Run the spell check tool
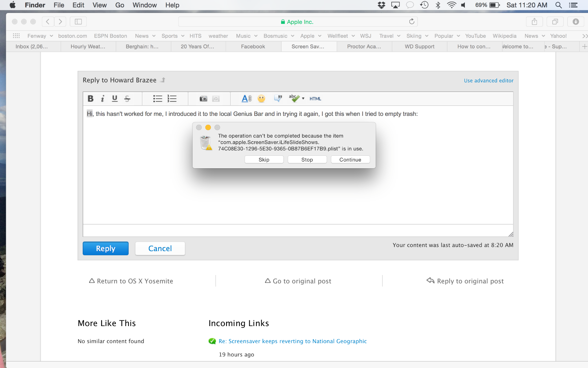 coord(294,98)
